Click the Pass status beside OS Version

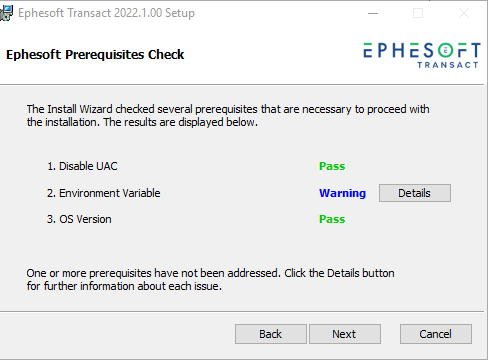tap(332, 219)
